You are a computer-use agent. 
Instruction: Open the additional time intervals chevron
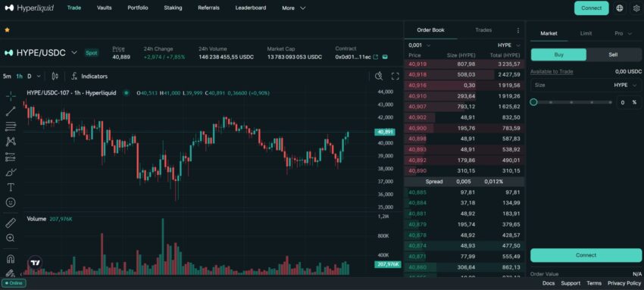click(x=39, y=76)
